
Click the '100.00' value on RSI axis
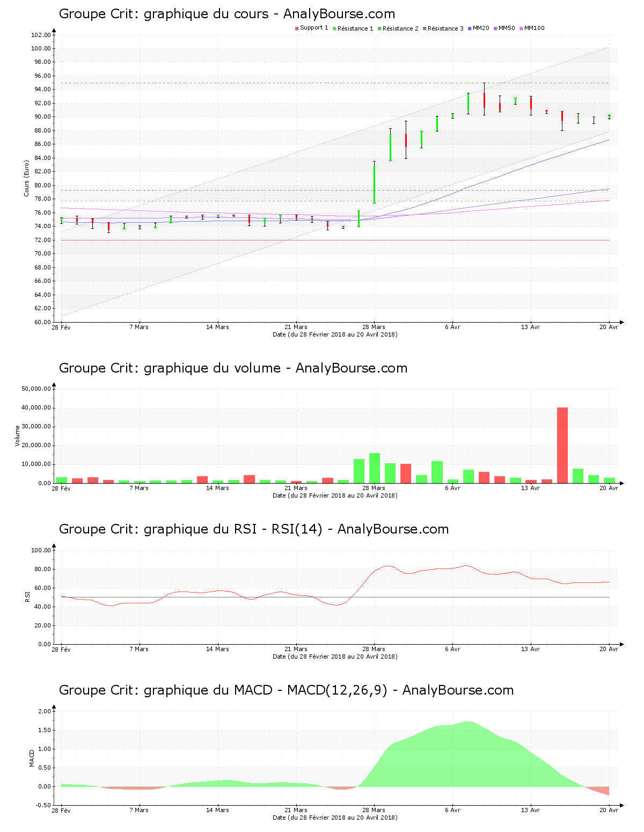(41, 550)
